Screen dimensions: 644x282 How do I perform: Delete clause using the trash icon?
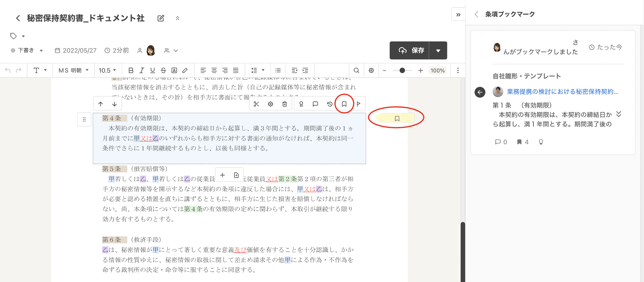[285, 104]
